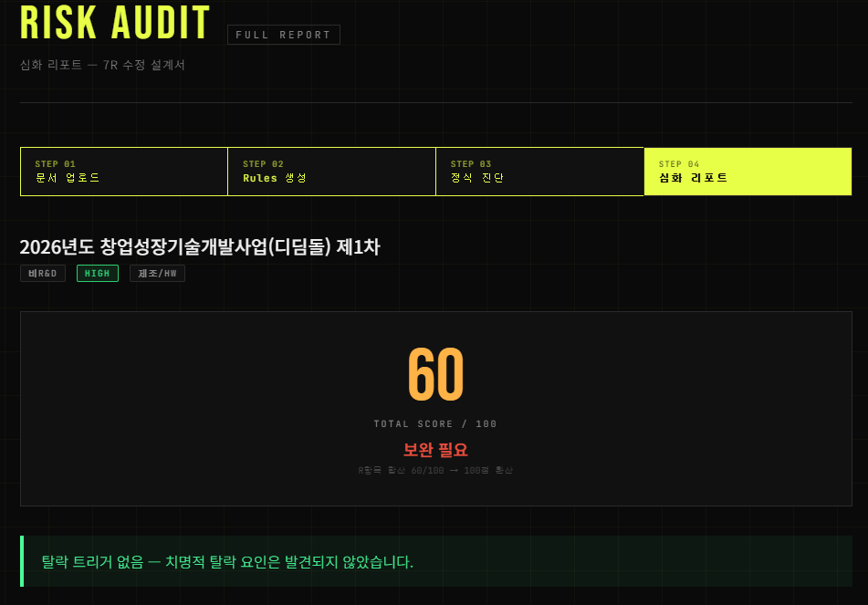Click the 탈락 트리거 없음 green banner message
Screen dimensions: 868x605
[x=227, y=562]
